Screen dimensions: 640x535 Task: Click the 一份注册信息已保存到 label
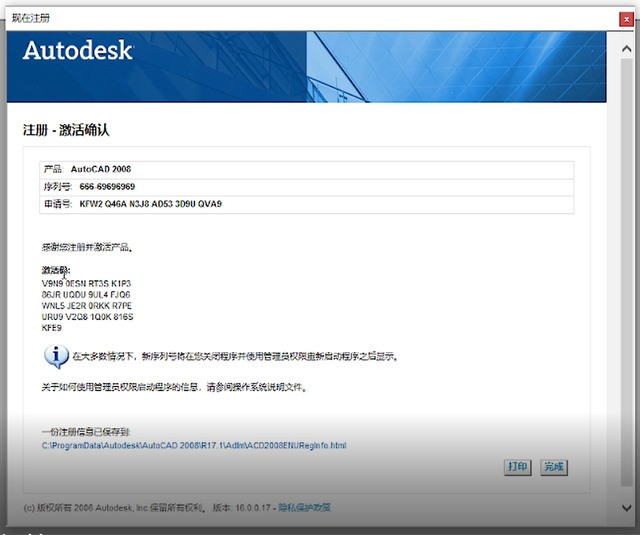click(86, 432)
